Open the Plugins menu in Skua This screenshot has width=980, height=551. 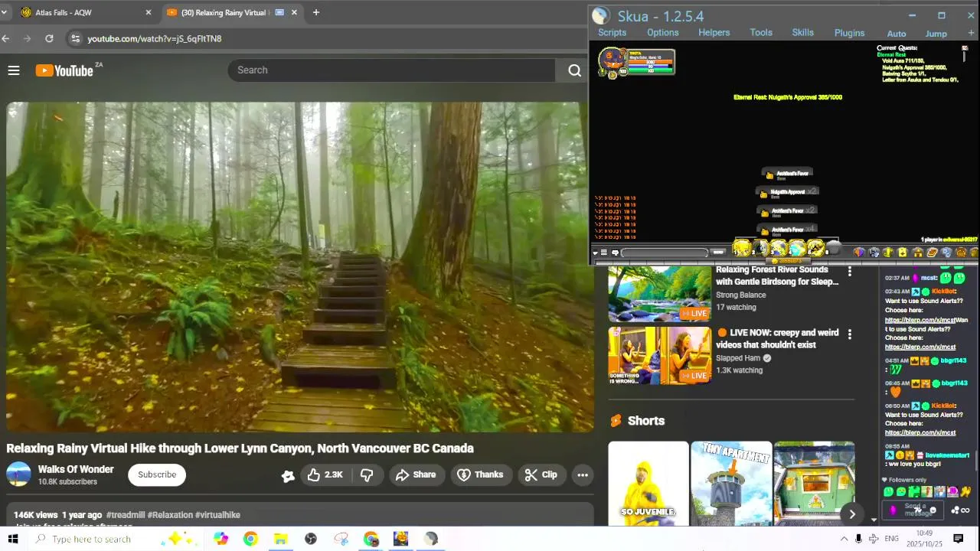point(849,33)
